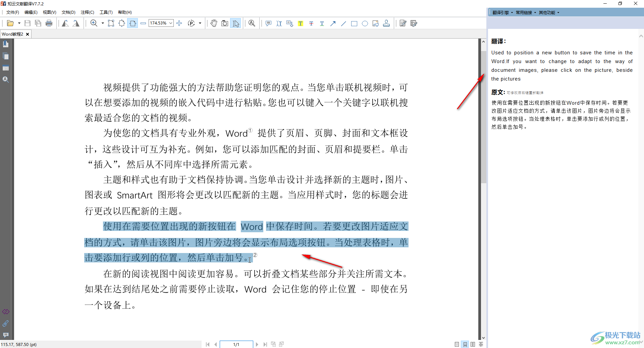Click the rotate view (P) icon

(x=191, y=23)
